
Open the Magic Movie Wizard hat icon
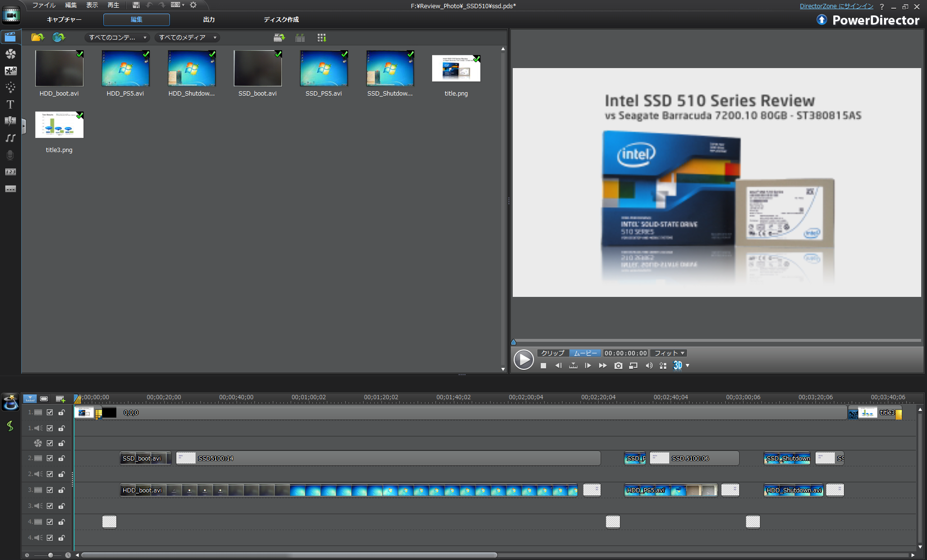pyautogui.click(x=10, y=402)
